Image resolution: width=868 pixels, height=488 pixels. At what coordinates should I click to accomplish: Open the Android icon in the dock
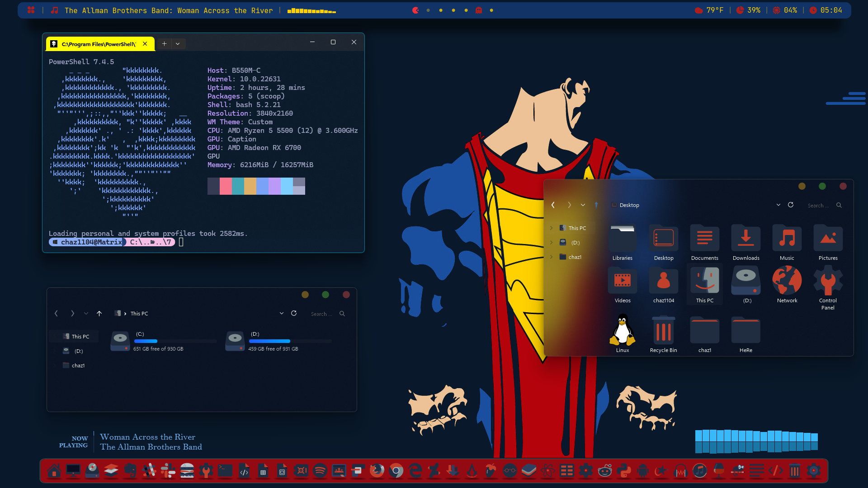[643, 471]
